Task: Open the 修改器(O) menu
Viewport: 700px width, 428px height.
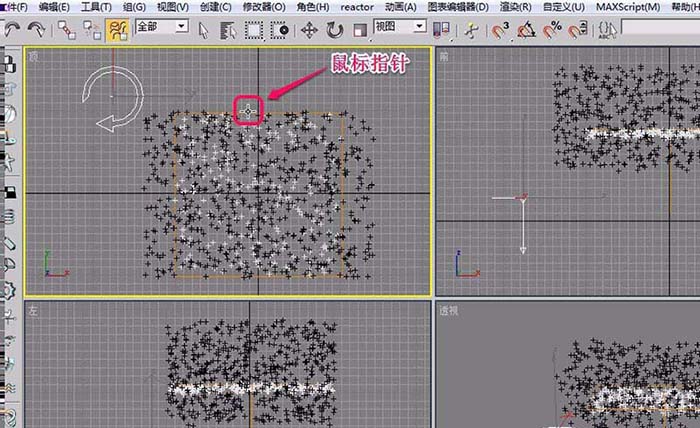Action: (264, 7)
